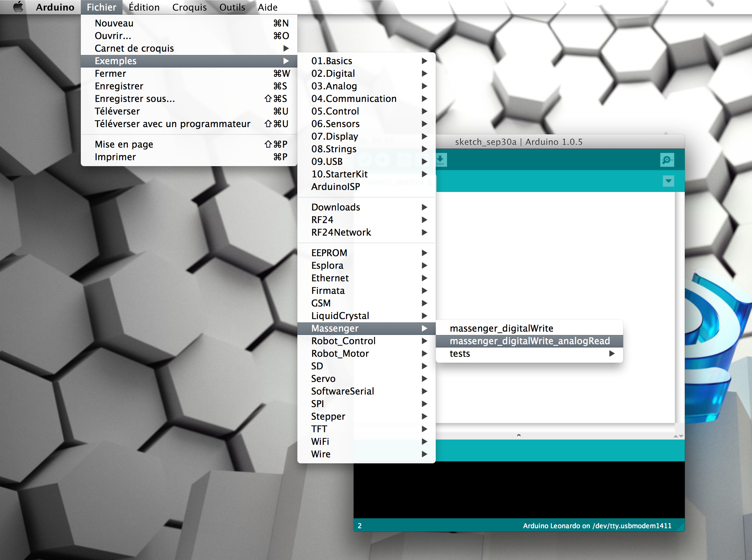Open the Édition menu

click(x=144, y=7)
